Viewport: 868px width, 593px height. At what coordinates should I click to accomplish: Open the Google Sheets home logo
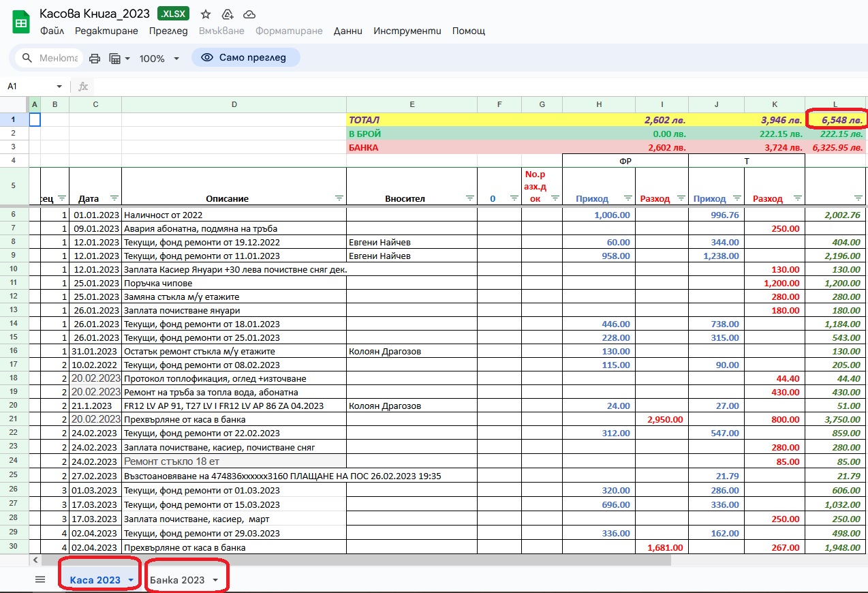[x=21, y=21]
